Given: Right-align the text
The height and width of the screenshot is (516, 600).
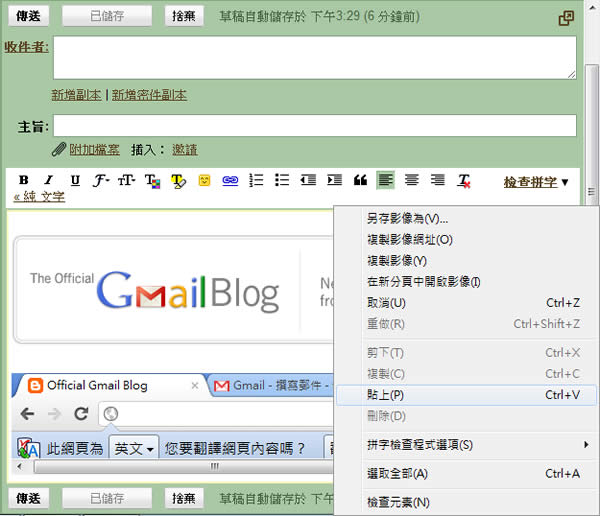Looking at the screenshot, I should pyautogui.click(x=437, y=181).
